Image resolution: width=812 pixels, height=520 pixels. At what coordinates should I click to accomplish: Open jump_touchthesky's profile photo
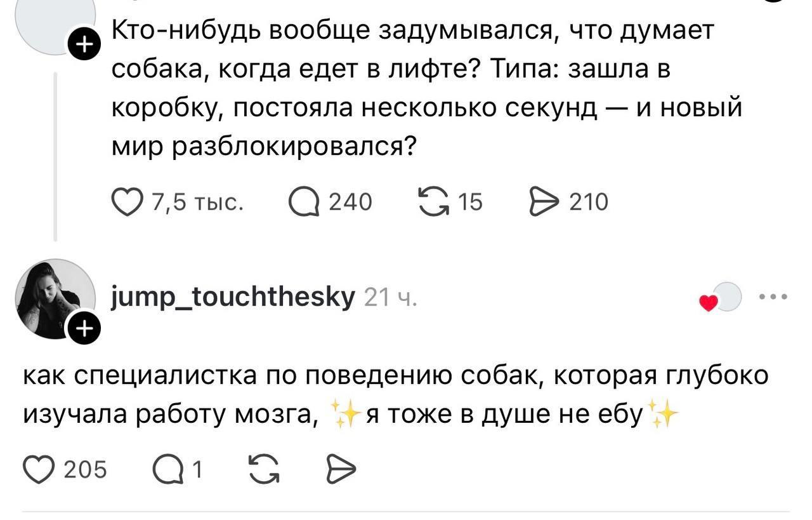pos(55,298)
